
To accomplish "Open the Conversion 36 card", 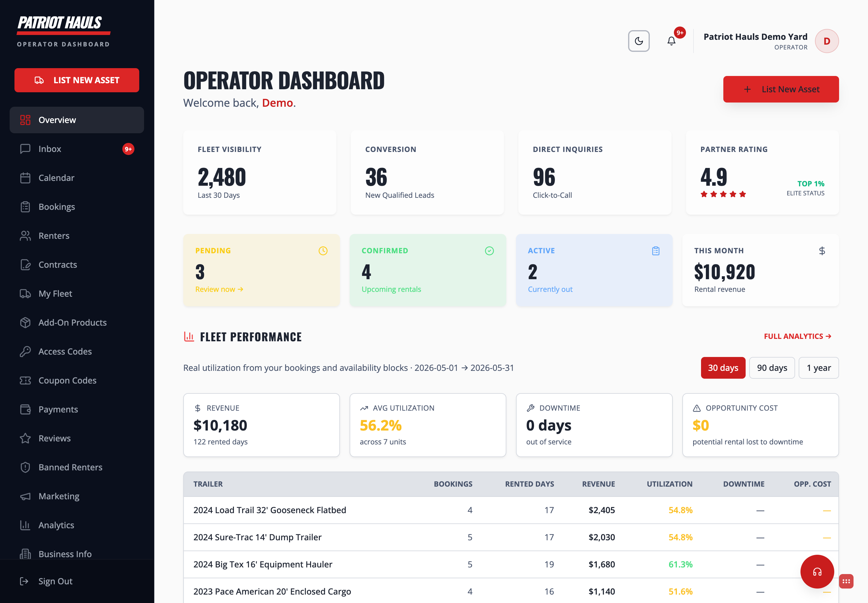I will tap(427, 173).
